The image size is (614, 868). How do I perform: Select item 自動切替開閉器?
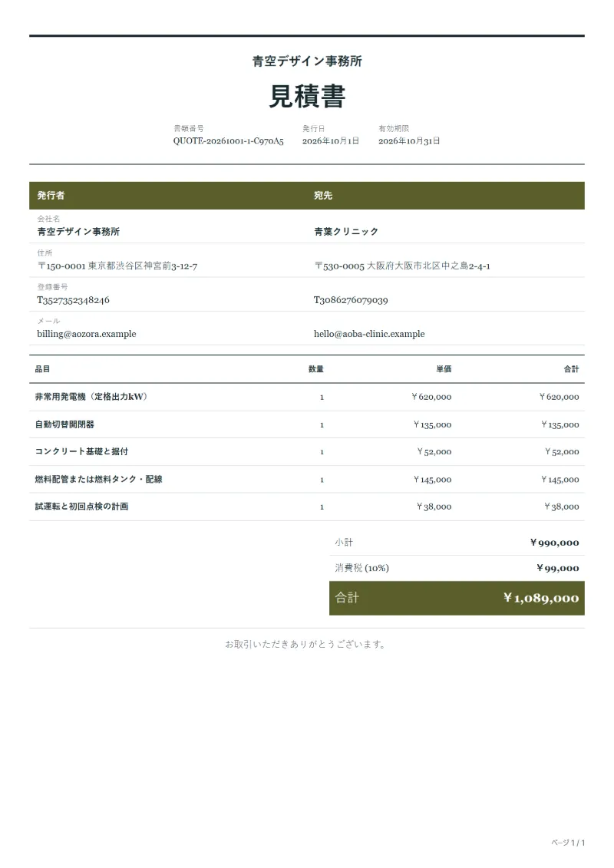point(64,424)
